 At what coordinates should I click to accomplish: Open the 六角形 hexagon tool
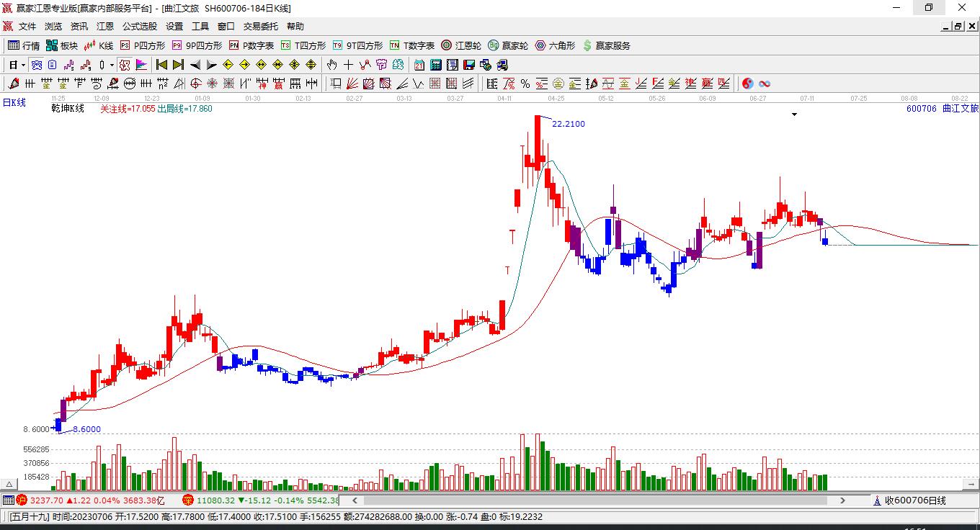555,45
